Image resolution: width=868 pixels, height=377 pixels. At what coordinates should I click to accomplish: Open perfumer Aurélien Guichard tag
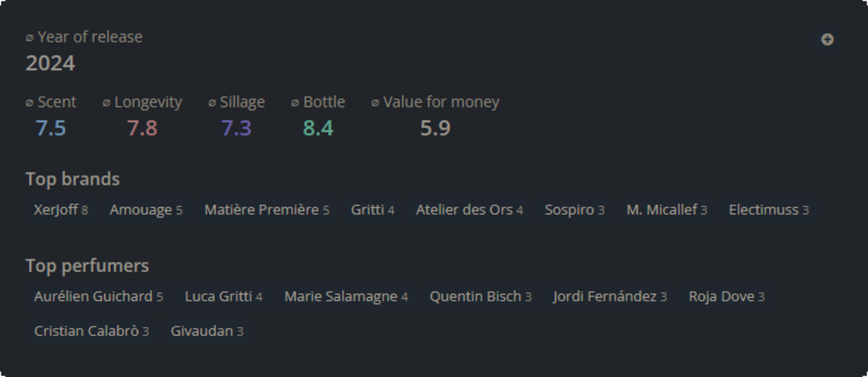(x=98, y=297)
